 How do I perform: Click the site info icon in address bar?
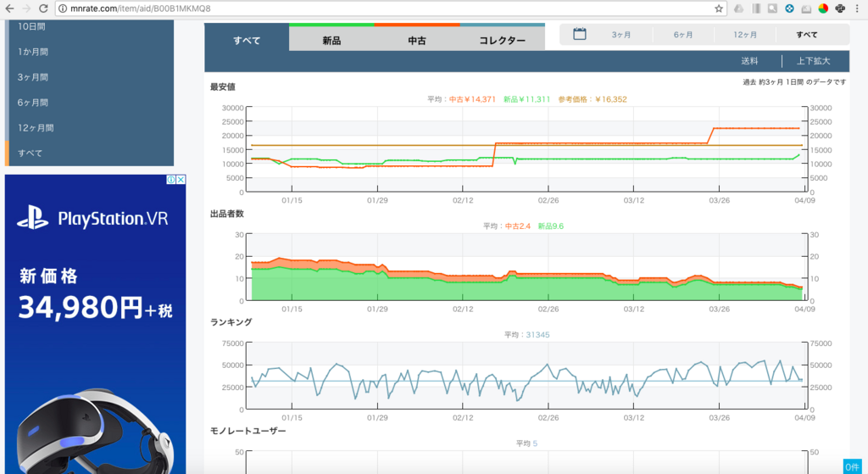click(x=63, y=8)
